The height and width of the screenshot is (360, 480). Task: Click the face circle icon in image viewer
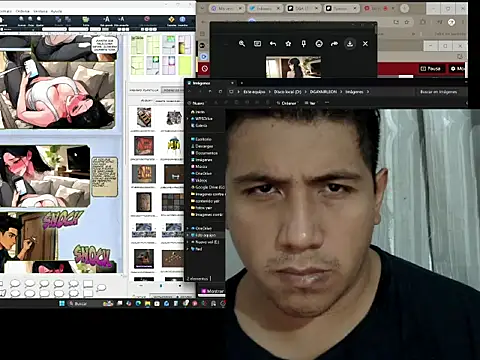(x=319, y=44)
